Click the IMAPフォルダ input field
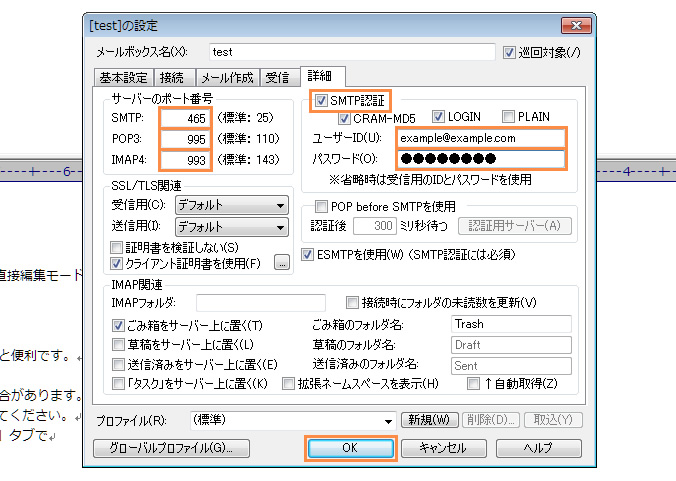676x481 pixels. pos(260,303)
